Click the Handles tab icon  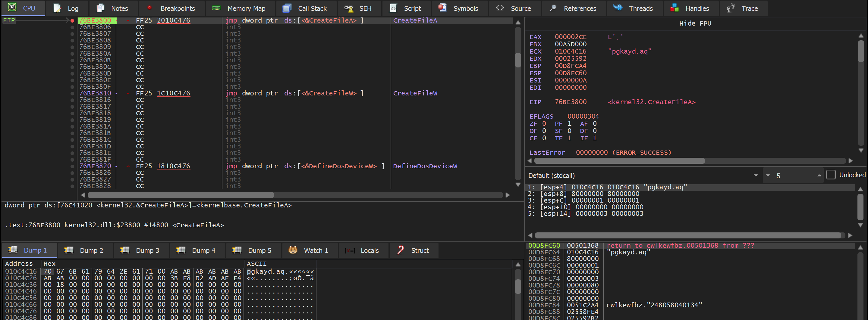tap(674, 8)
